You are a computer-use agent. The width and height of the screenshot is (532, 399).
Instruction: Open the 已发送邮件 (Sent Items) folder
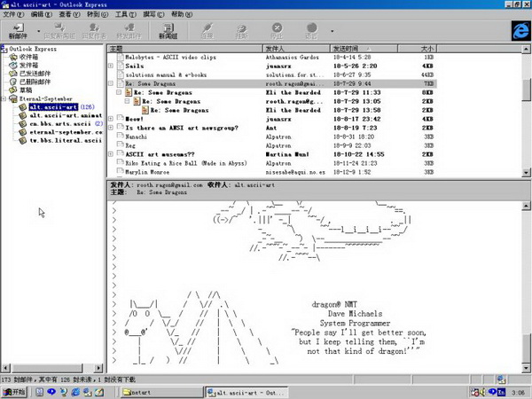(36, 73)
